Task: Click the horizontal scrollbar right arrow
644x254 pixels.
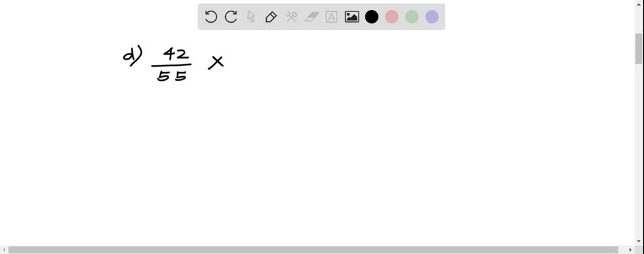Action: 630,250
